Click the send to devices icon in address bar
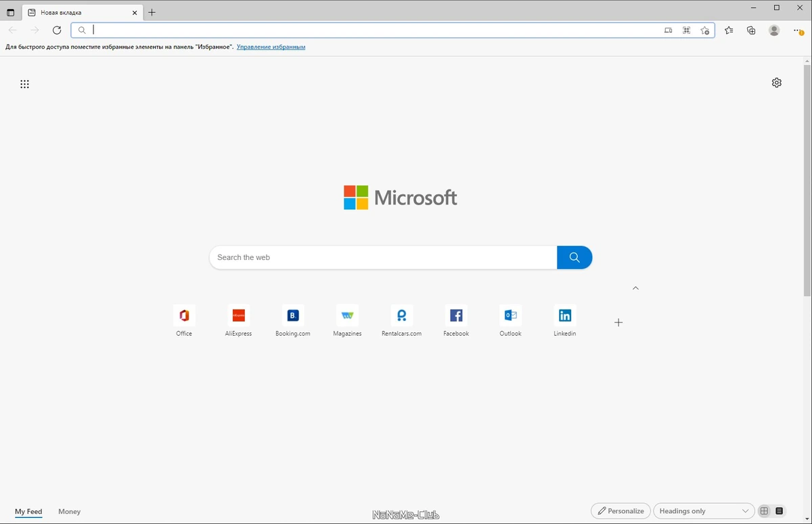812x524 pixels. (x=669, y=30)
